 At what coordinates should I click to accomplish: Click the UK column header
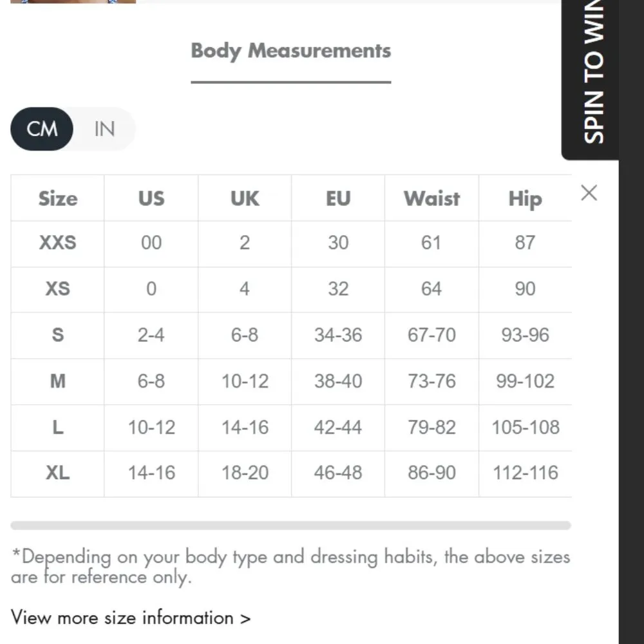pyautogui.click(x=245, y=198)
